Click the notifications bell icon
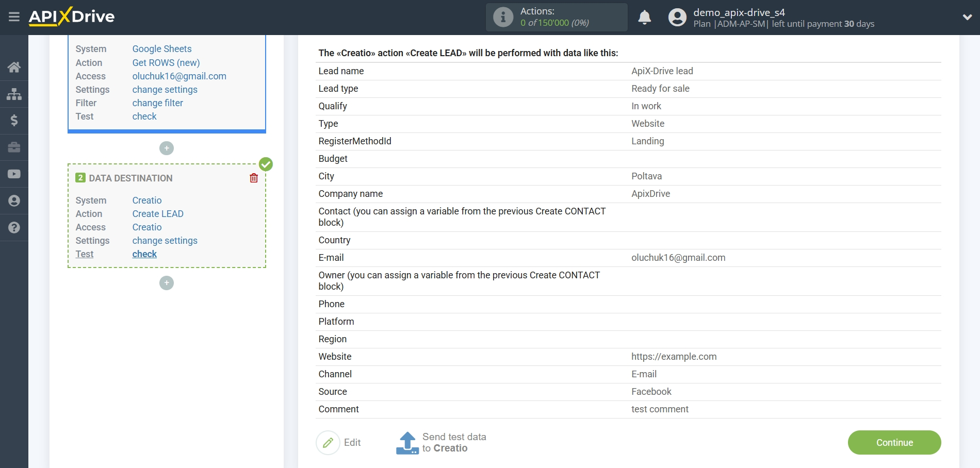The height and width of the screenshot is (468, 980). [x=644, y=18]
